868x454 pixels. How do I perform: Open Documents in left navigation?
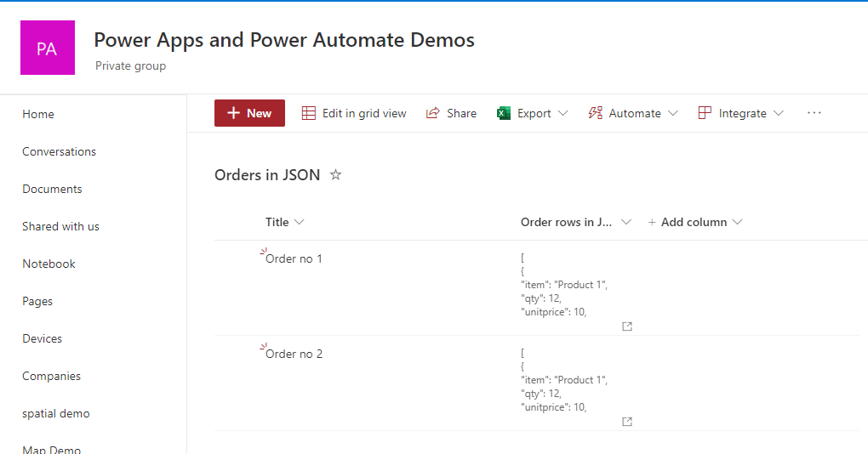coord(52,189)
